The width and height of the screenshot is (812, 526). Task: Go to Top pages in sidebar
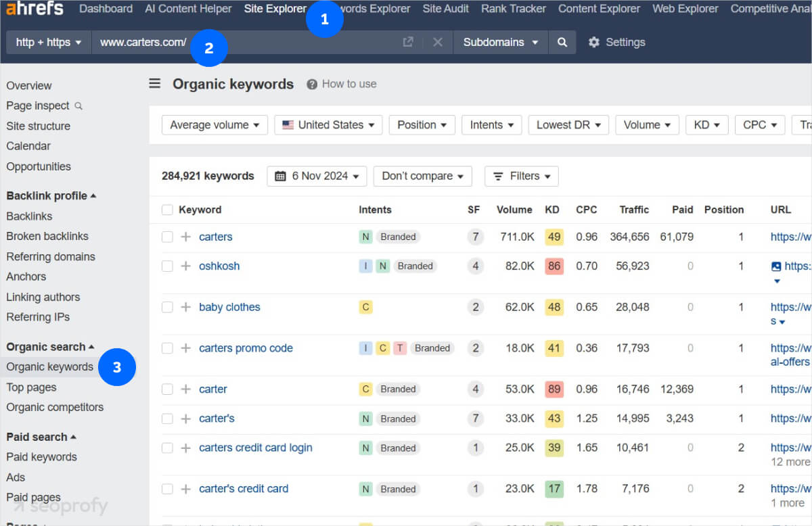click(31, 387)
